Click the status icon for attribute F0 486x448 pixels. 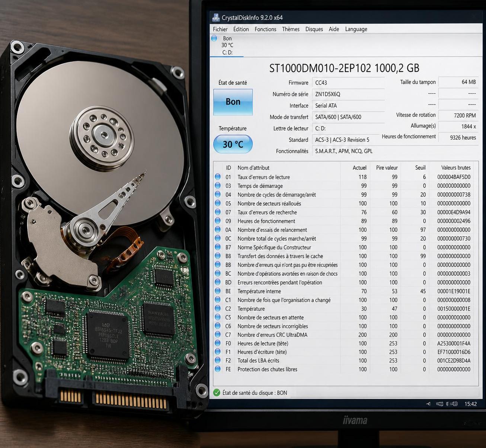(218, 343)
